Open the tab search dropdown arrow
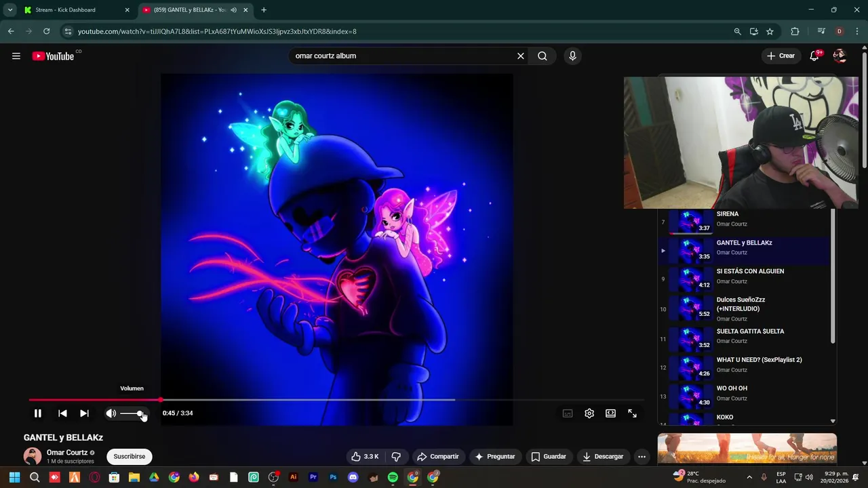The image size is (868, 488). 10,10
